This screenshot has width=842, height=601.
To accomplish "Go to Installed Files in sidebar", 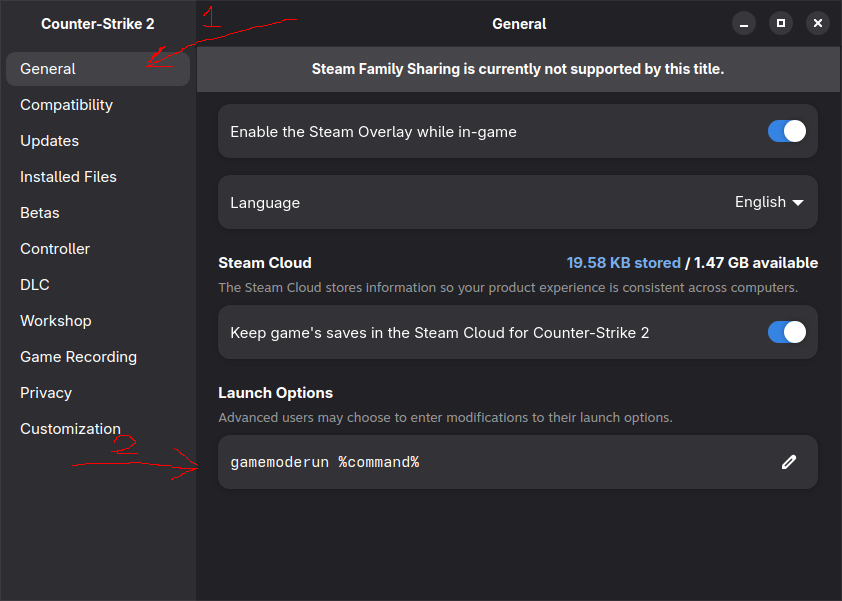I will coord(68,177).
